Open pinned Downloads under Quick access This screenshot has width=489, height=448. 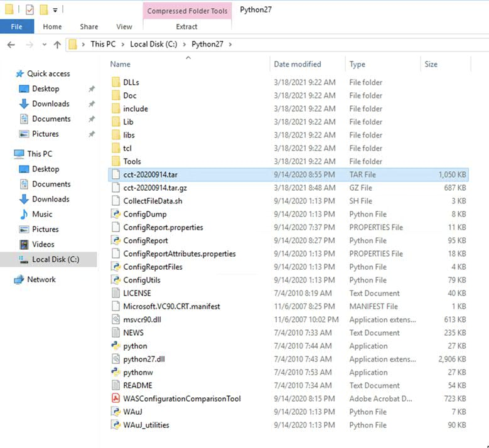click(x=50, y=104)
